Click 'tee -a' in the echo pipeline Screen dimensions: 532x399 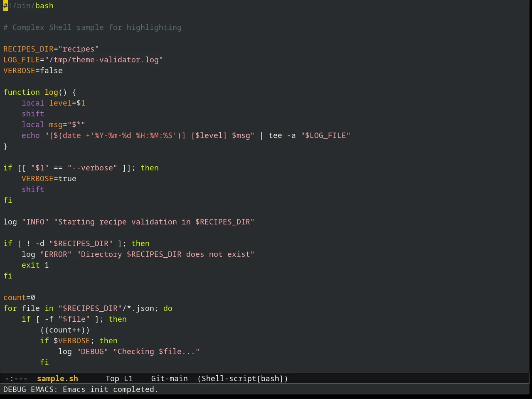point(282,135)
